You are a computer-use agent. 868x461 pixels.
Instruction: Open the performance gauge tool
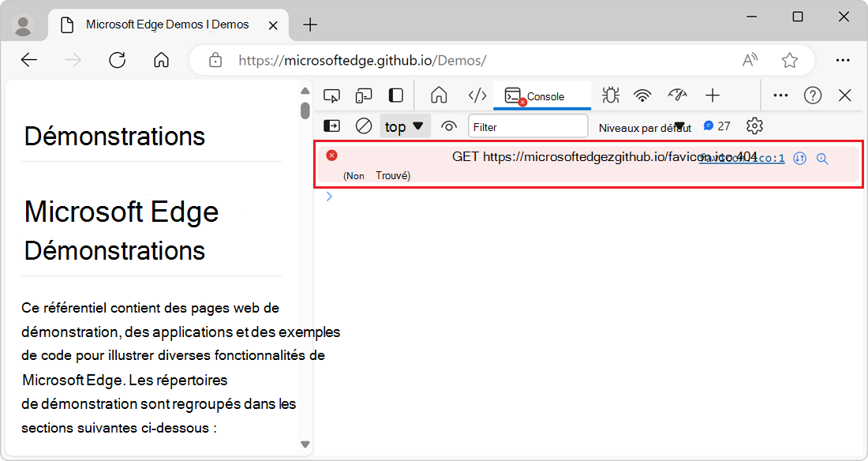click(x=677, y=95)
